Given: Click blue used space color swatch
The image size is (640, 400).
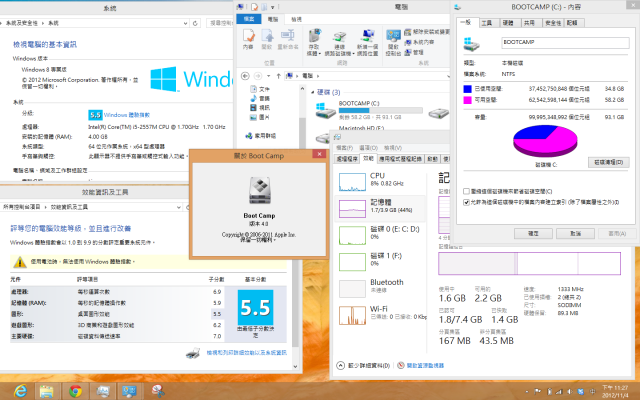Looking at the screenshot, I should tap(467, 89).
